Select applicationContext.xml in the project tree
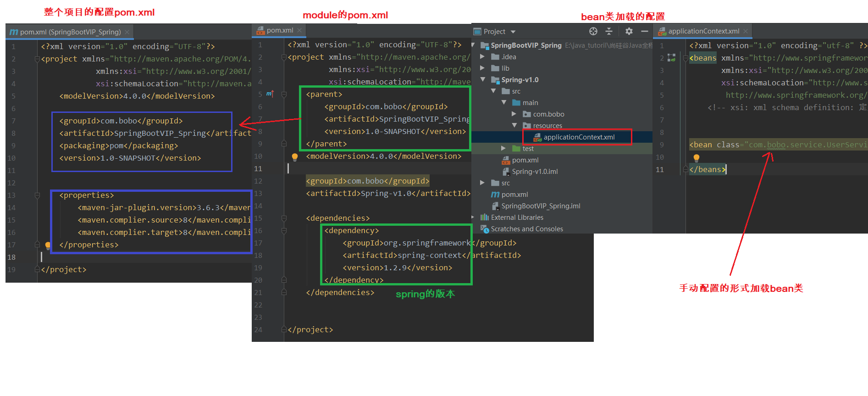This screenshot has height=396, width=868. pos(579,137)
